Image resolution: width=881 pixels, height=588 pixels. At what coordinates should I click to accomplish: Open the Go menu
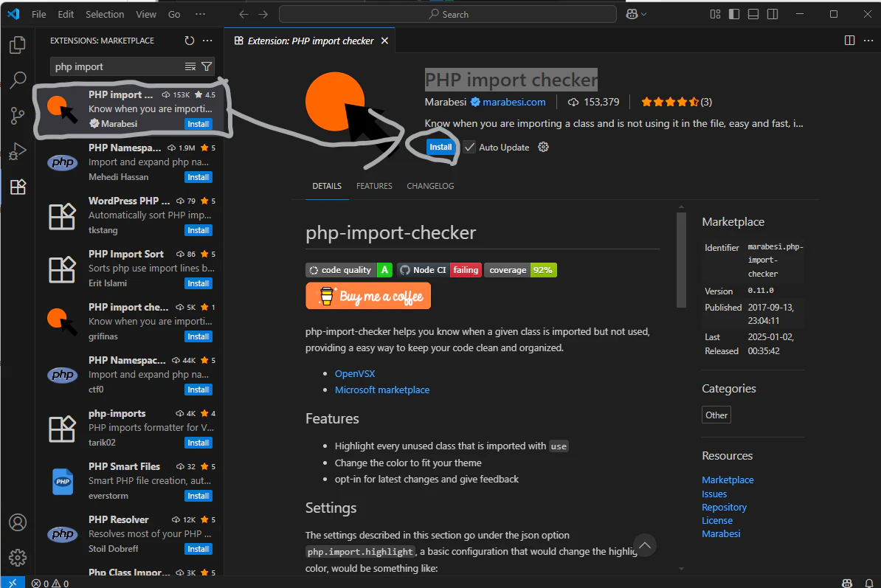[174, 14]
